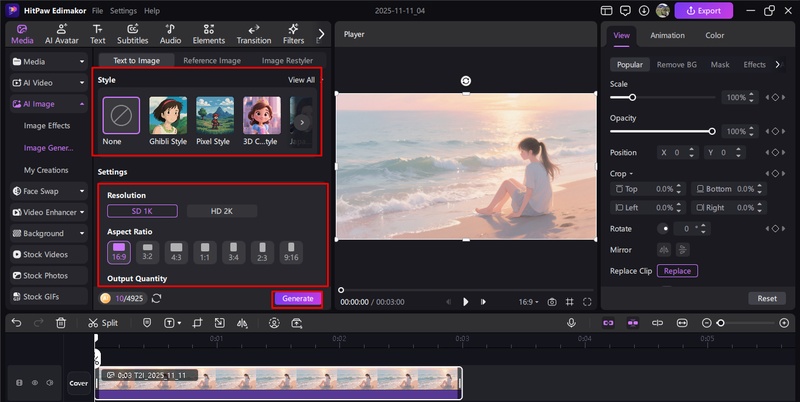Switch to the Animation tab

[x=667, y=35]
